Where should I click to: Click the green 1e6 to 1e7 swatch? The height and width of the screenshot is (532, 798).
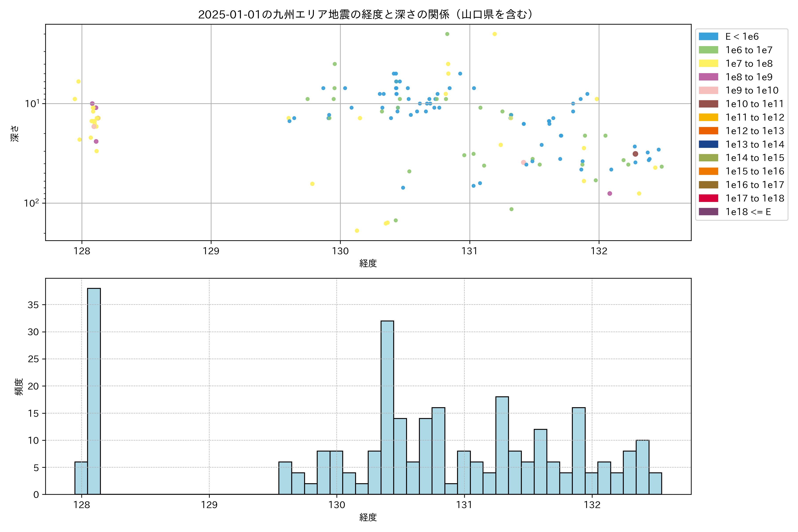click(708, 50)
